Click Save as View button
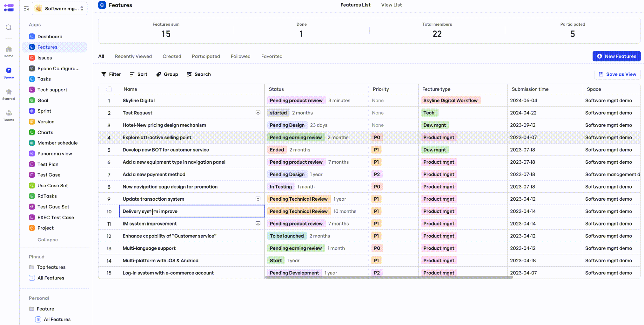Viewport: 644px width, 325px height. 617,74
